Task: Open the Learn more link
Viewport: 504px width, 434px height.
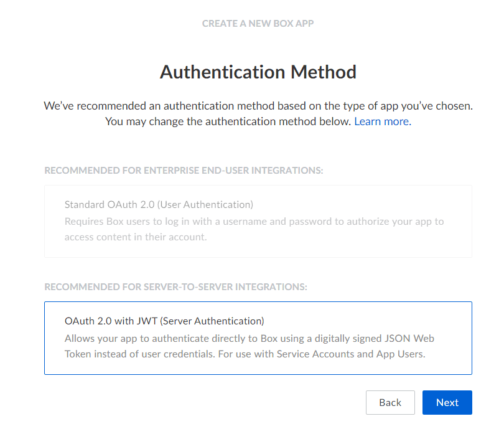Action: coord(383,121)
